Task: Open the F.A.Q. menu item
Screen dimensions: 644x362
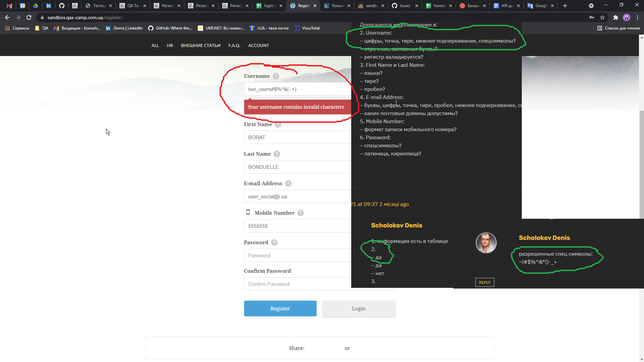Action: click(234, 46)
